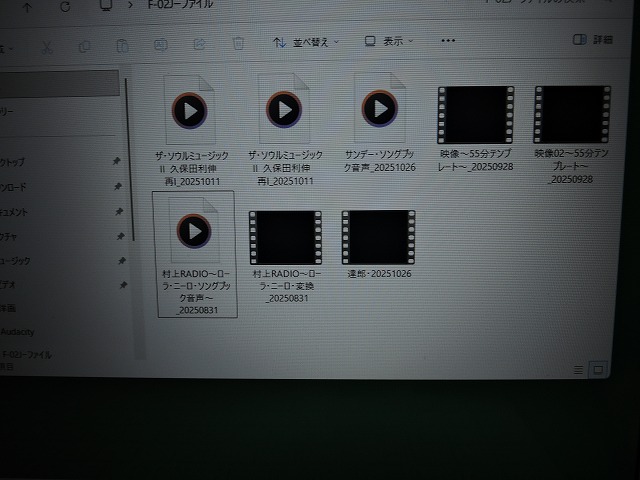Screen dimensions: 640x480
Task: Click the 村上RADIO 変換_20250831 file name
Action: (287, 286)
